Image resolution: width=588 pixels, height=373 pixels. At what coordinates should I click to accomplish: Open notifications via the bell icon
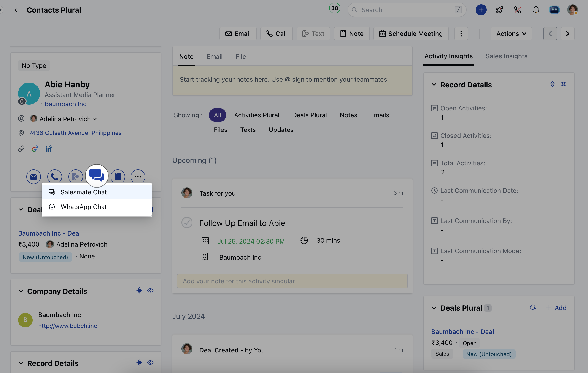(x=536, y=10)
